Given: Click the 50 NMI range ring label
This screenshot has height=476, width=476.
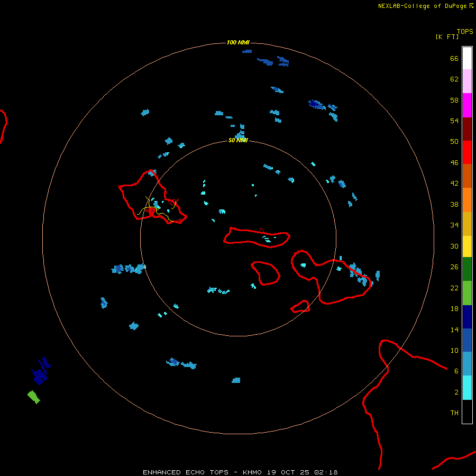Looking at the screenshot, I should pos(238,140).
